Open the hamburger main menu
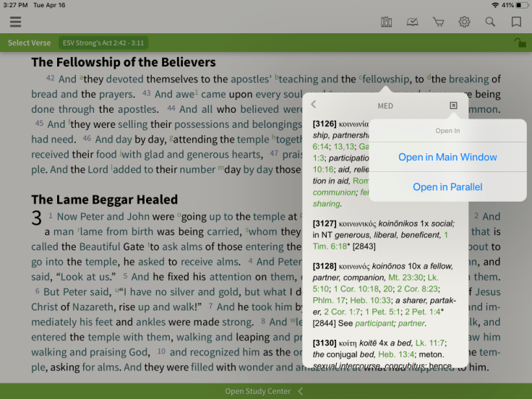532x399 pixels. 15,22
